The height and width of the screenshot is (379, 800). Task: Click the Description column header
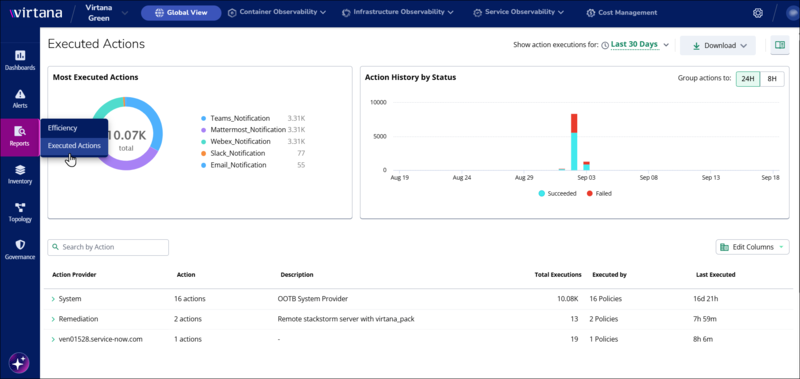[x=297, y=275]
